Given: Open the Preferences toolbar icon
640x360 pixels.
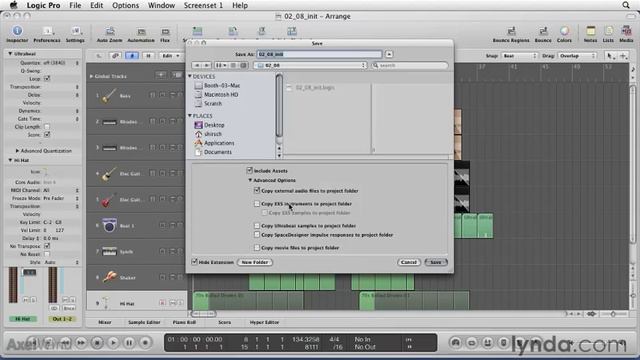Looking at the screenshot, I should (x=47, y=31).
